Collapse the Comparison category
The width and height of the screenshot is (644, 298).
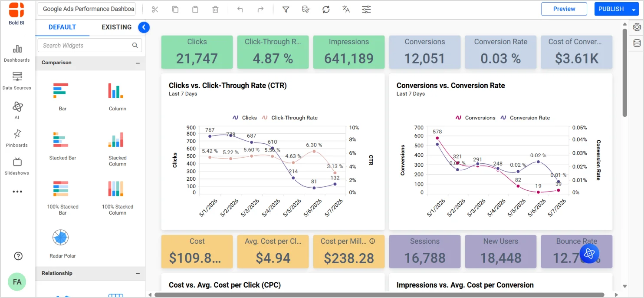pyautogui.click(x=138, y=63)
